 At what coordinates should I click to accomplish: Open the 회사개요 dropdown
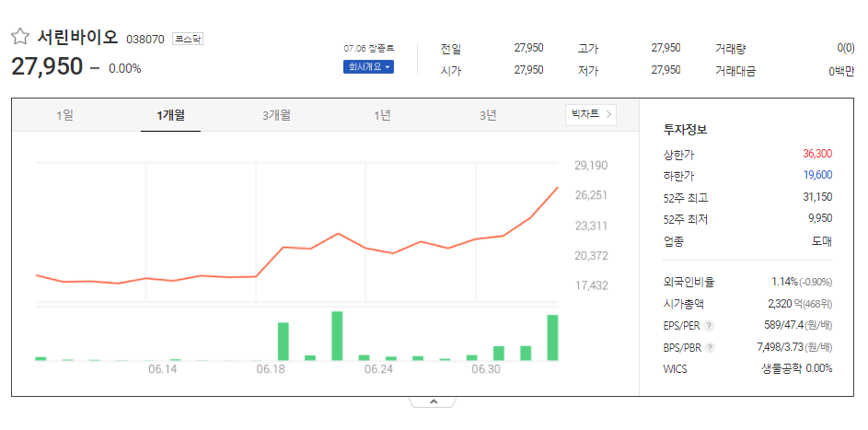point(368,67)
